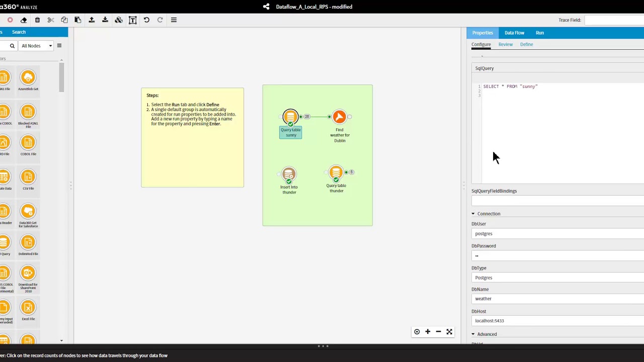Screen dimensions: 644x362
Task: Click the fullscreen expand canvas icon
Action: point(449,332)
